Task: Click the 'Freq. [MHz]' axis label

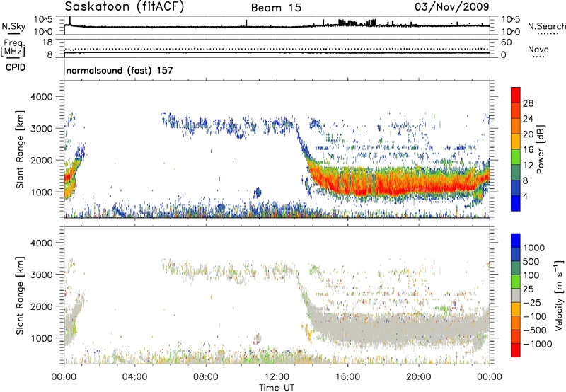Action: click(x=13, y=48)
